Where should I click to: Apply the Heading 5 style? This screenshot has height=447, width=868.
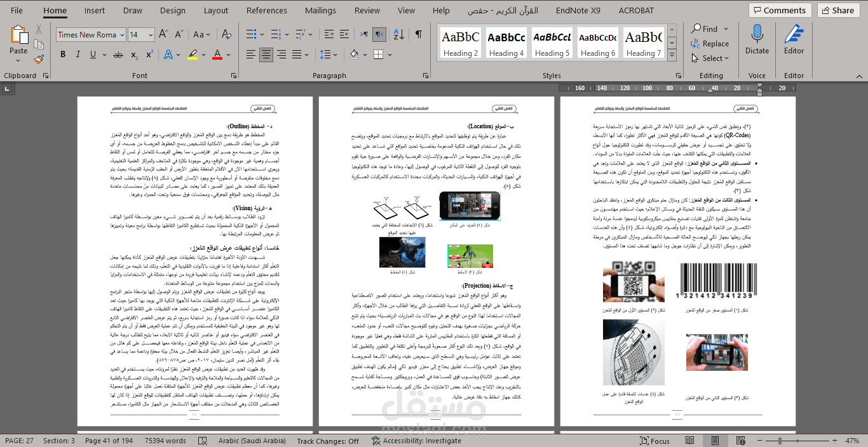pos(552,43)
